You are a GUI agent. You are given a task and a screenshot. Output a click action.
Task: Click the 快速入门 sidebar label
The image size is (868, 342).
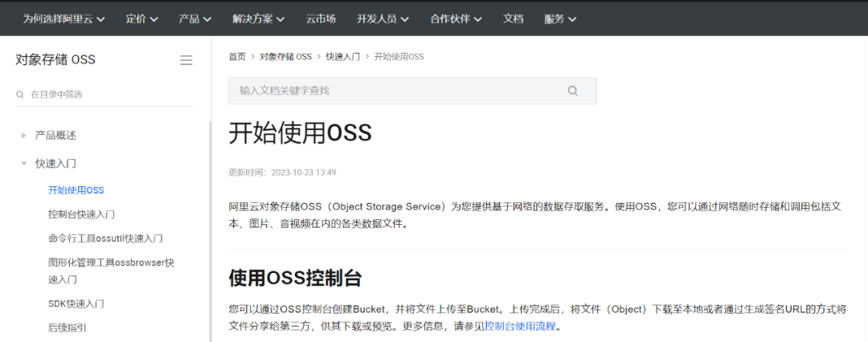tap(55, 164)
